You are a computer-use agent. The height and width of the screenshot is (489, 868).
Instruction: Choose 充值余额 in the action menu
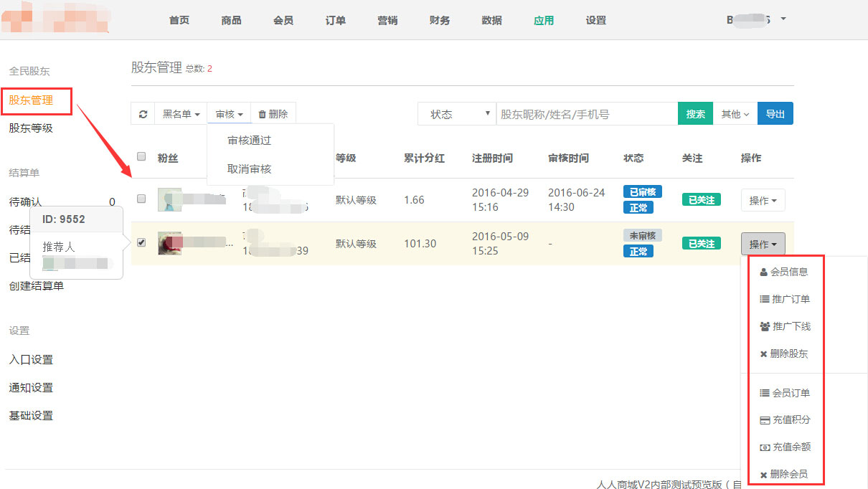784,447
